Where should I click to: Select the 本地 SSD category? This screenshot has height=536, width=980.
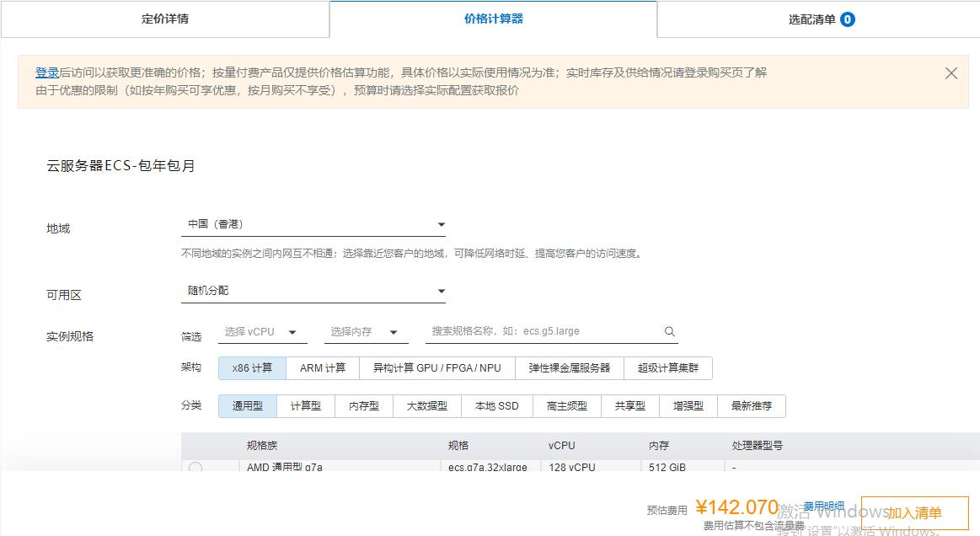point(496,405)
